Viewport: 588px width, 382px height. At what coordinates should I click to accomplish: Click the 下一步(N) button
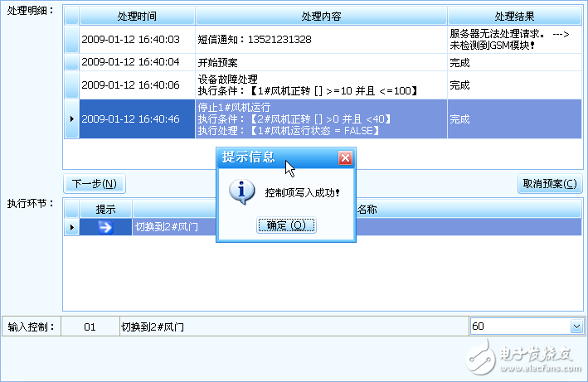point(94,184)
